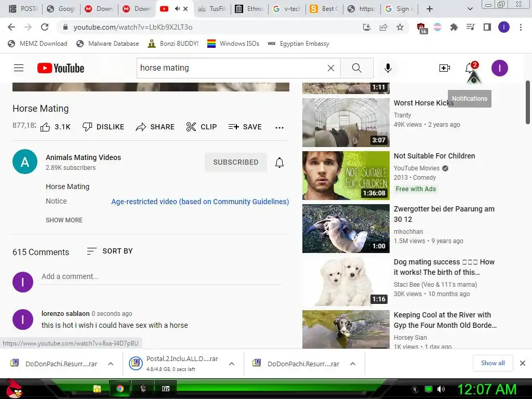The height and width of the screenshot is (399, 532).
Task: Open the YouTube hamburger guide menu
Action: [x=19, y=68]
